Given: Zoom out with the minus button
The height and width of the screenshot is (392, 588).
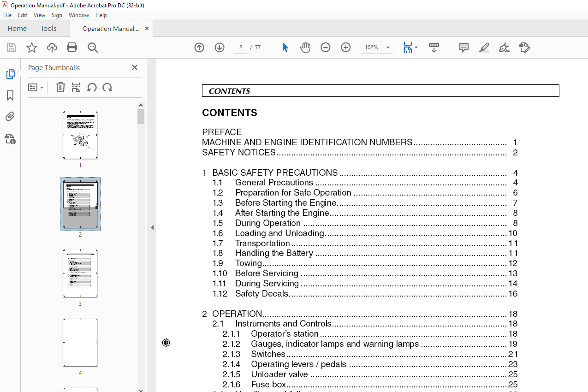Looking at the screenshot, I should pos(326,48).
